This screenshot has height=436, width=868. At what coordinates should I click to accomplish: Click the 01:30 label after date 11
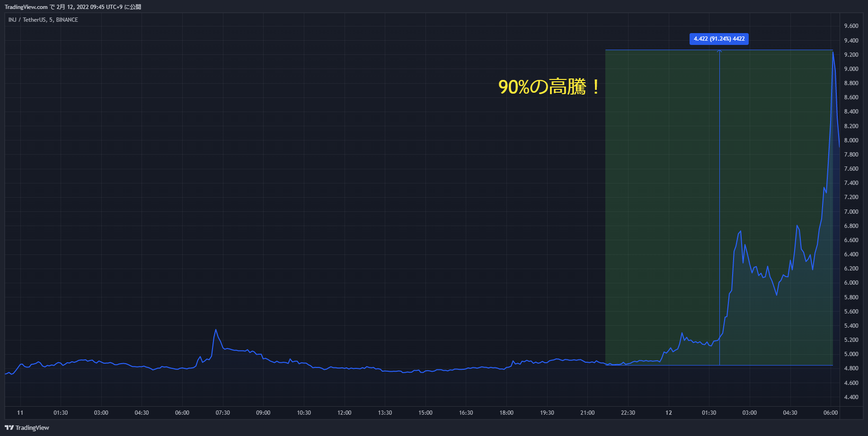[61, 413]
